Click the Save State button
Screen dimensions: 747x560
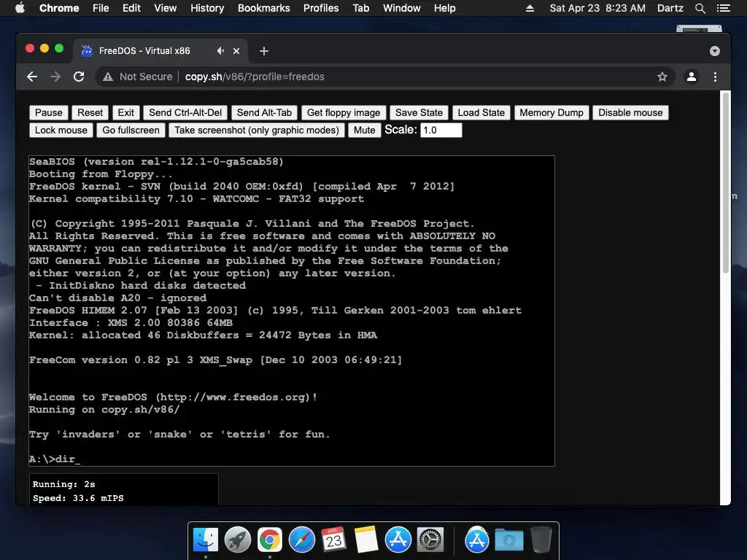pos(419,112)
